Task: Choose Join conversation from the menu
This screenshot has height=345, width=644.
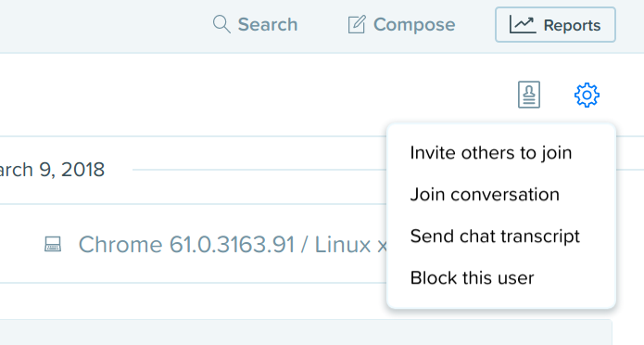Action: 485,195
